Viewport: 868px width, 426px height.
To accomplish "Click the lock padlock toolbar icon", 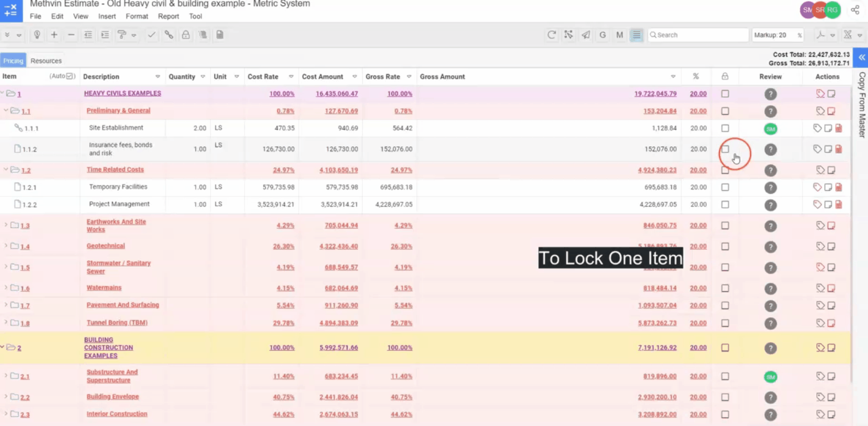I will pos(186,35).
